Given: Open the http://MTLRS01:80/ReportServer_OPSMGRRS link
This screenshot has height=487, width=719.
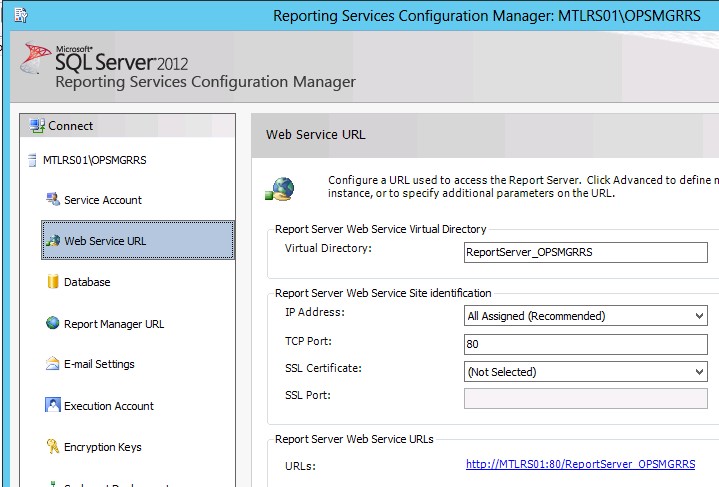Looking at the screenshot, I should 581,464.
